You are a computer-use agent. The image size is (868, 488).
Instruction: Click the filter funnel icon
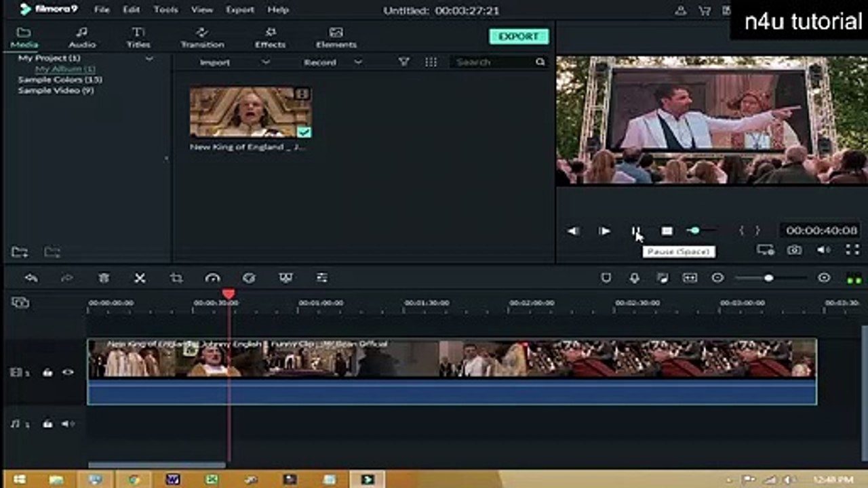point(403,62)
